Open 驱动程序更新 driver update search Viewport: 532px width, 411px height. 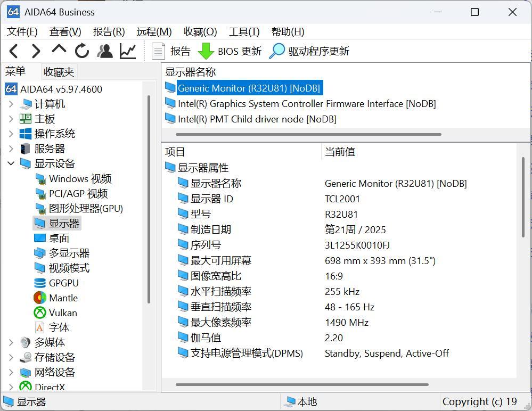(309, 51)
